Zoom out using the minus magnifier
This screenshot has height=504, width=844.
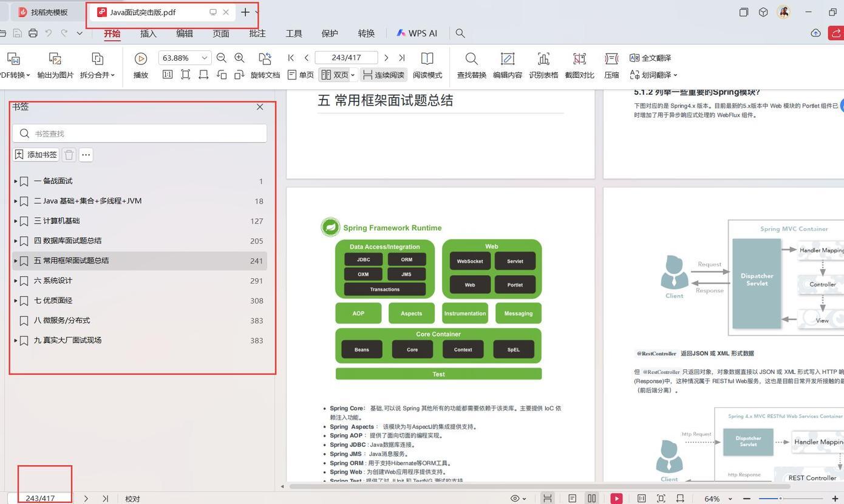tap(222, 58)
